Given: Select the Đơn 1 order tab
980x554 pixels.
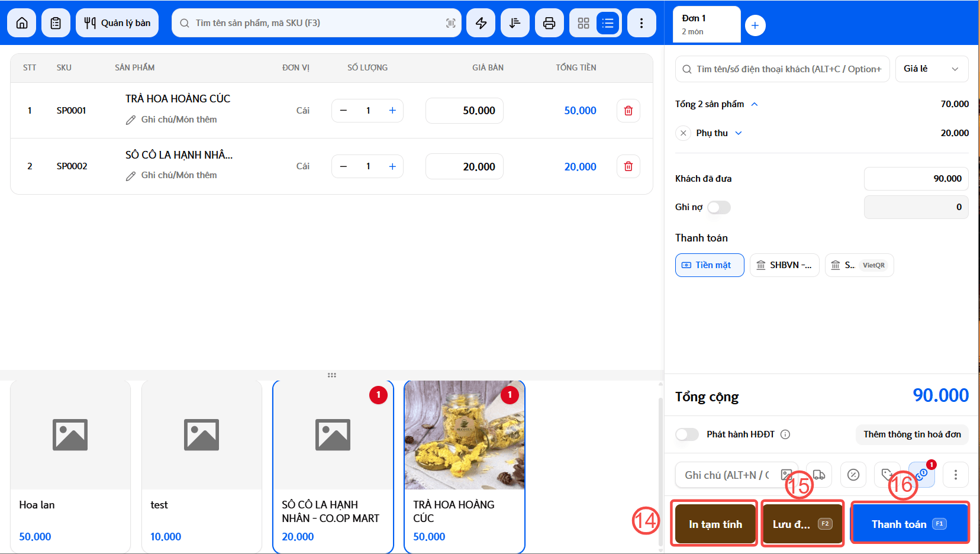Looking at the screenshot, I should [x=707, y=24].
